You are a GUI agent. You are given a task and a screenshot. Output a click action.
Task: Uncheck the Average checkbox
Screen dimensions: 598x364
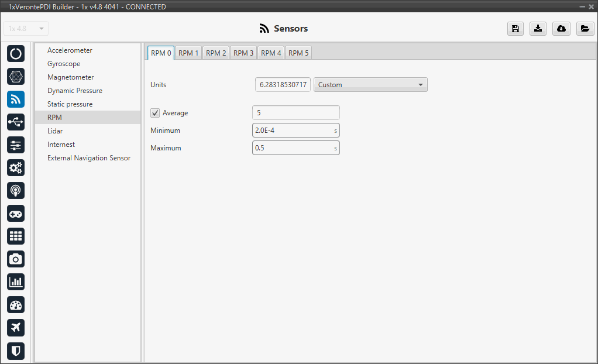tap(155, 113)
